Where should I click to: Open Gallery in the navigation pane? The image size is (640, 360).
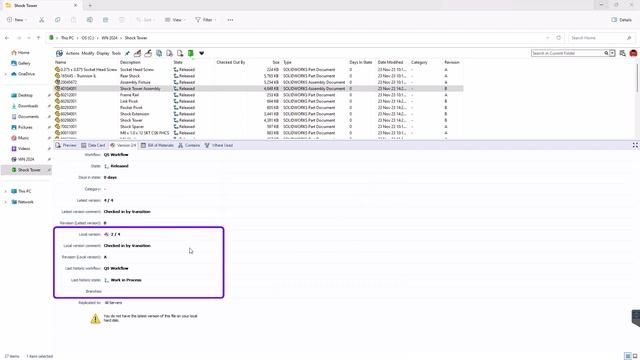pyautogui.click(x=21, y=63)
